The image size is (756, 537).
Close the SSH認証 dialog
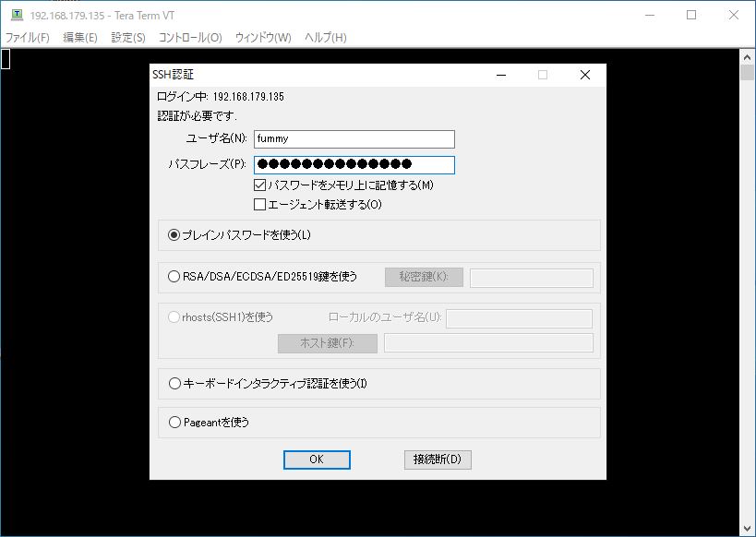[585, 75]
